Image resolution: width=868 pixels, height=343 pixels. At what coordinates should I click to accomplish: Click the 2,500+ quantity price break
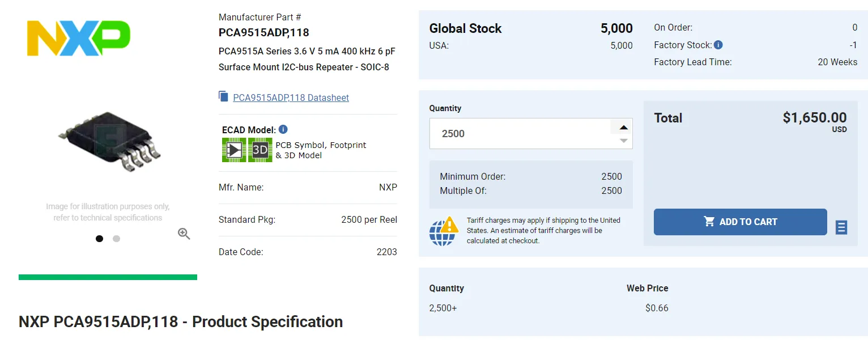(x=442, y=308)
